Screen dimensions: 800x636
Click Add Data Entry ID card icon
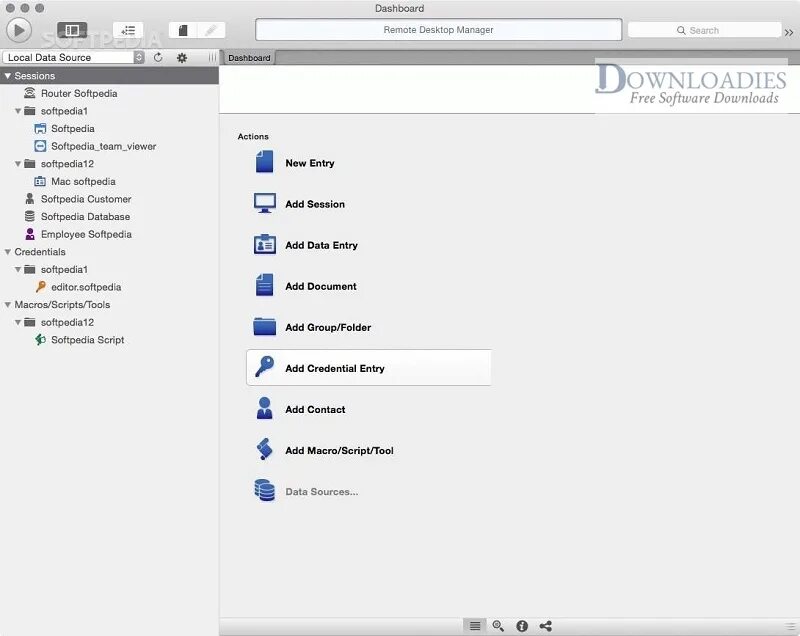pos(265,244)
